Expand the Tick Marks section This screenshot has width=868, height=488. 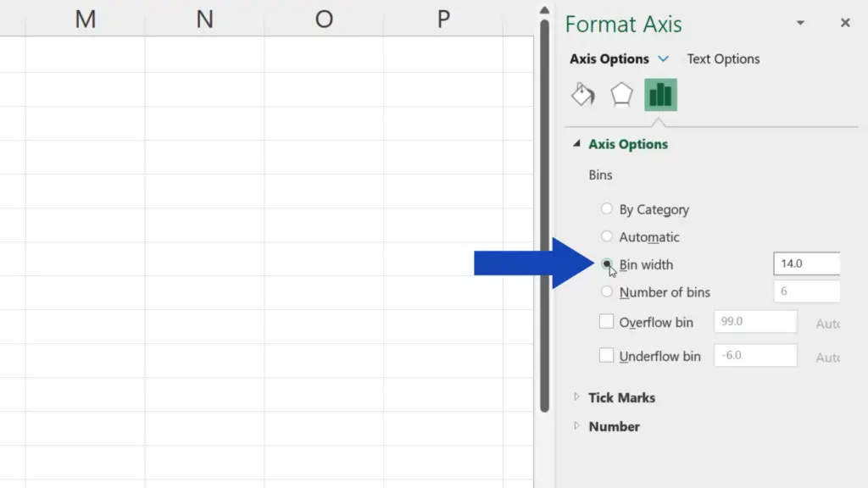[x=576, y=396]
